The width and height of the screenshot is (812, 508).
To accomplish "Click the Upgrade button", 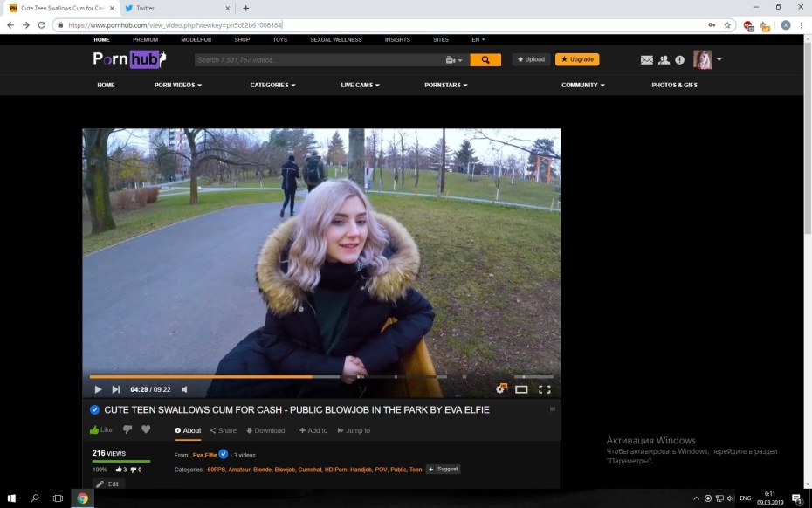I will click(x=577, y=59).
